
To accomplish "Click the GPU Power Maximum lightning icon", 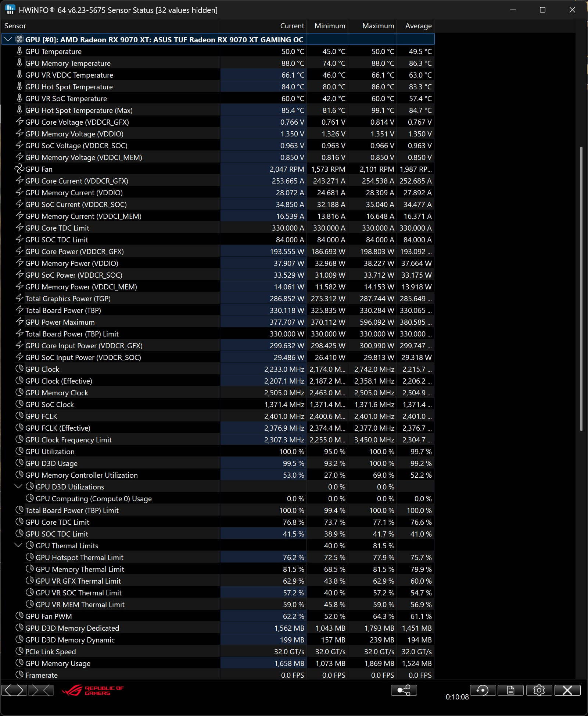I will [19, 322].
